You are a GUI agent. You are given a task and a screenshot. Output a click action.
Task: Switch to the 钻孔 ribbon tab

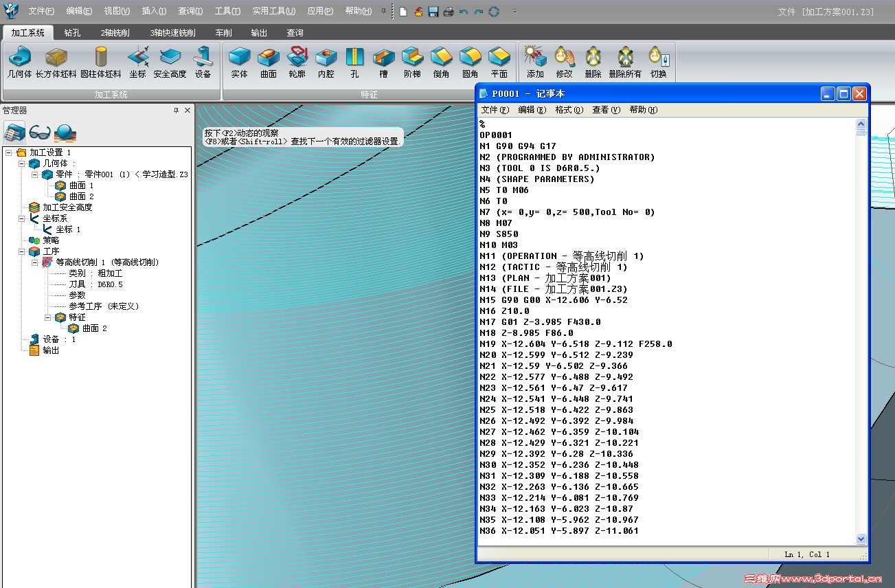[x=73, y=32]
